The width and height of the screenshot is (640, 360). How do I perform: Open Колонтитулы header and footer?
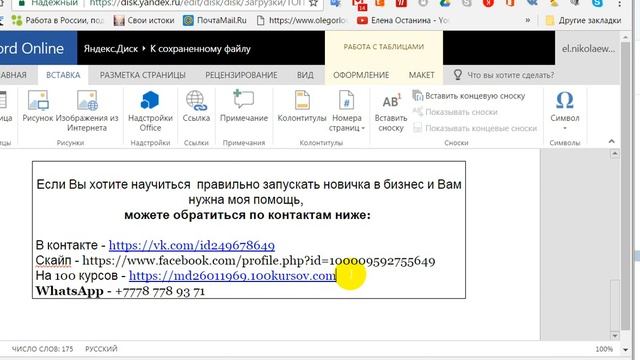pyautogui.click(x=302, y=106)
